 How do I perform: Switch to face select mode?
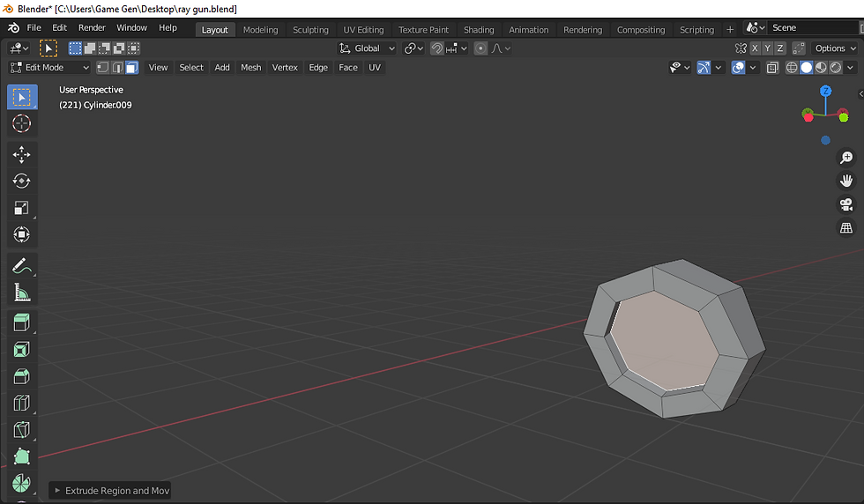[131, 67]
